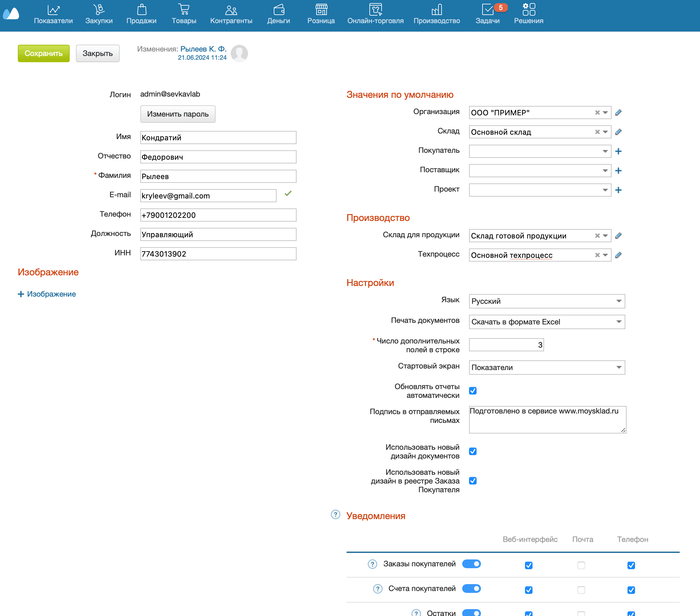Screen dimensions: 700x616
Task: Click the Изменить пароль button
Action: (178, 114)
